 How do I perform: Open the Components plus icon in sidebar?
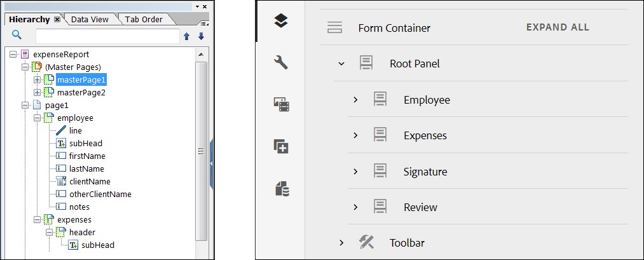pyautogui.click(x=282, y=146)
